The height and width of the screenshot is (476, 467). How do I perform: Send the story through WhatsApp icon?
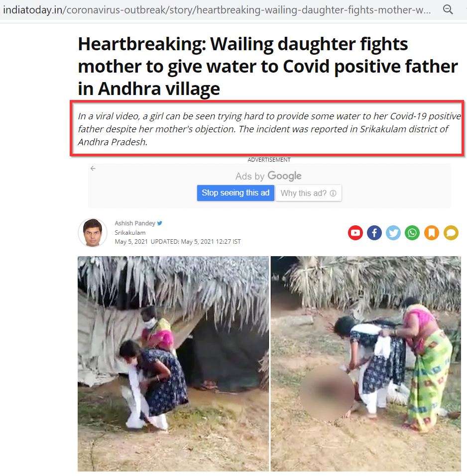[x=412, y=233]
